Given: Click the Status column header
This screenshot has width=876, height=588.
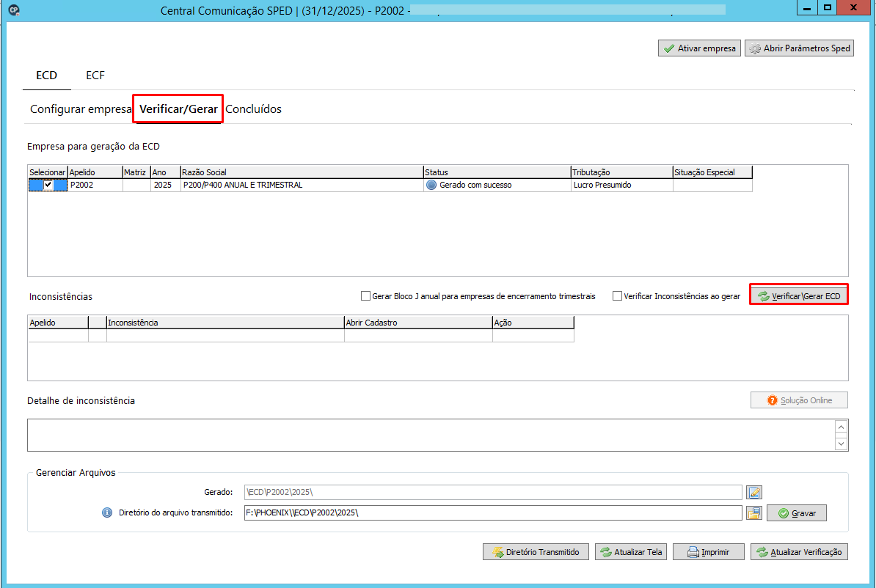Looking at the screenshot, I should (x=497, y=172).
